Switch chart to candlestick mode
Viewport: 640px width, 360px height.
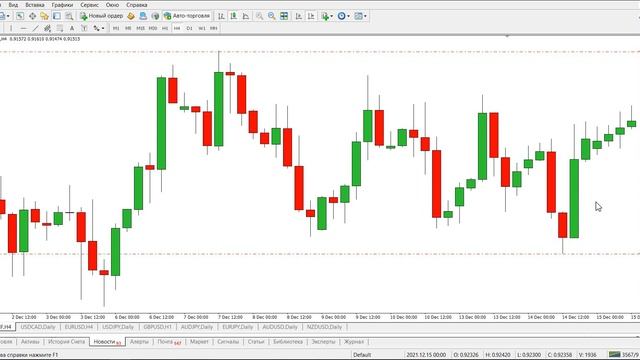[x=233, y=16]
